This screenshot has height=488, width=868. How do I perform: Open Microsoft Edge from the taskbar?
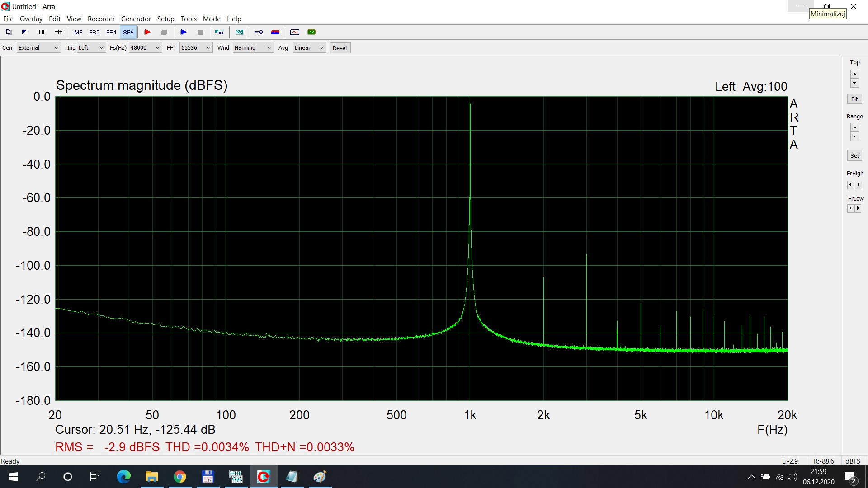click(x=123, y=477)
